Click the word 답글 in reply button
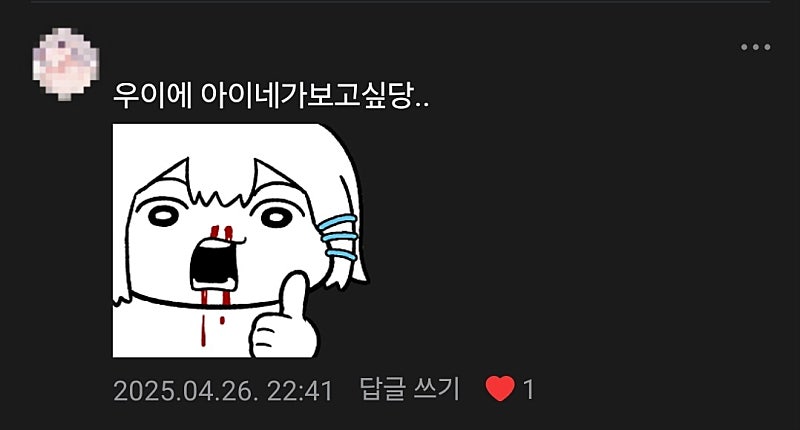The width and height of the screenshot is (800, 430). tap(383, 389)
